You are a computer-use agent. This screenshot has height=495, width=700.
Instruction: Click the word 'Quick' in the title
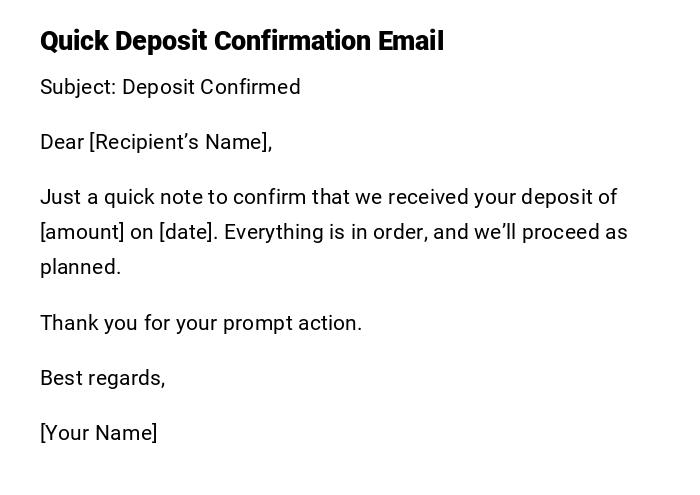tap(75, 41)
